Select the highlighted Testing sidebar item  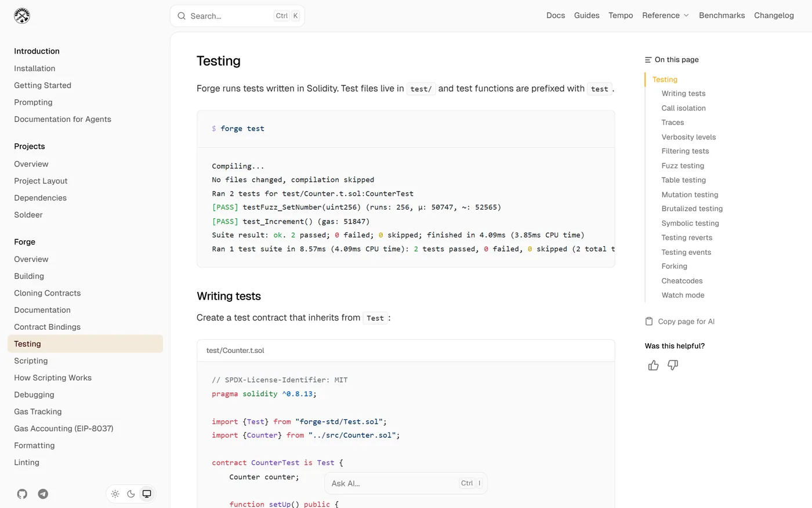(x=85, y=344)
